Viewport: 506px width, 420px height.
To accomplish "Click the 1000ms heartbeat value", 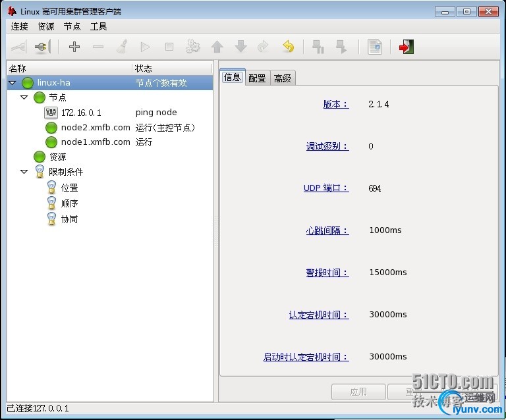I will (x=385, y=230).
